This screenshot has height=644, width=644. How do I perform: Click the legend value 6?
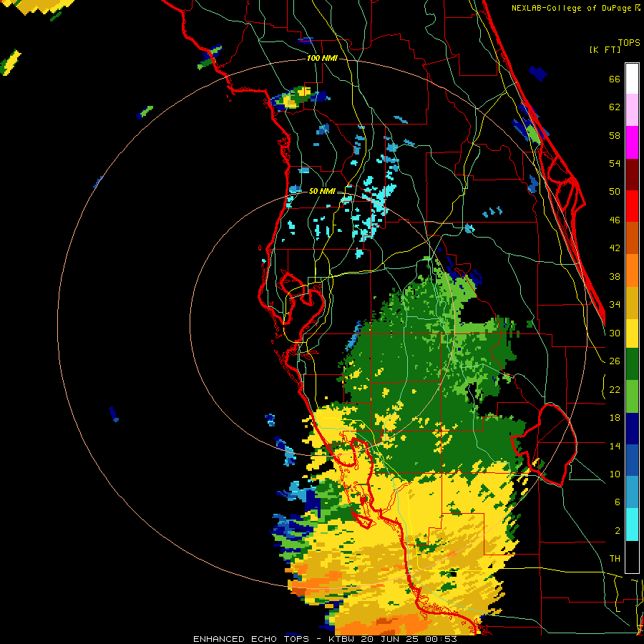[618, 502]
